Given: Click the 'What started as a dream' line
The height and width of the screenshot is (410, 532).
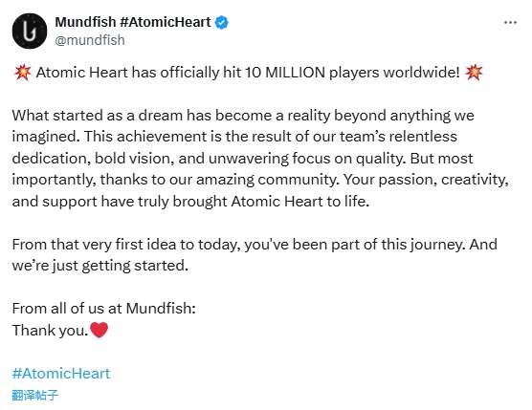Looking at the screenshot, I should pos(243,116).
